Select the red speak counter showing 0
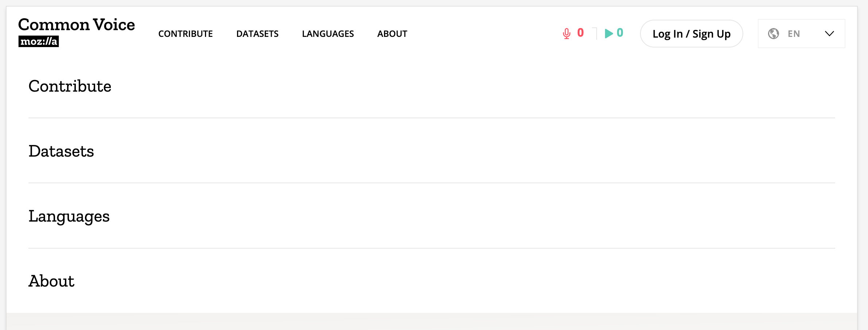The width and height of the screenshot is (868, 330). [x=580, y=33]
